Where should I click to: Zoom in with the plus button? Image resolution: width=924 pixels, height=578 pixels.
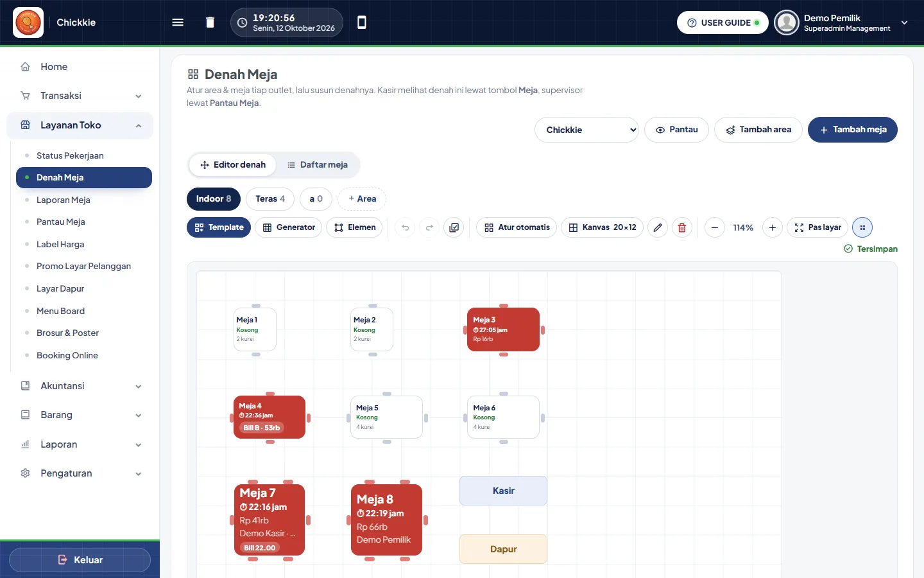(x=773, y=227)
